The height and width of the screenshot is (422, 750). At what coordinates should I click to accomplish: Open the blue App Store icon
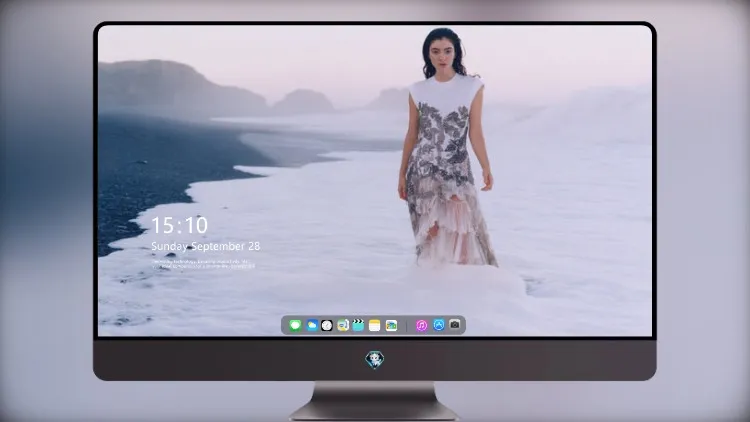pyautogui.click(x=439, y=325)
